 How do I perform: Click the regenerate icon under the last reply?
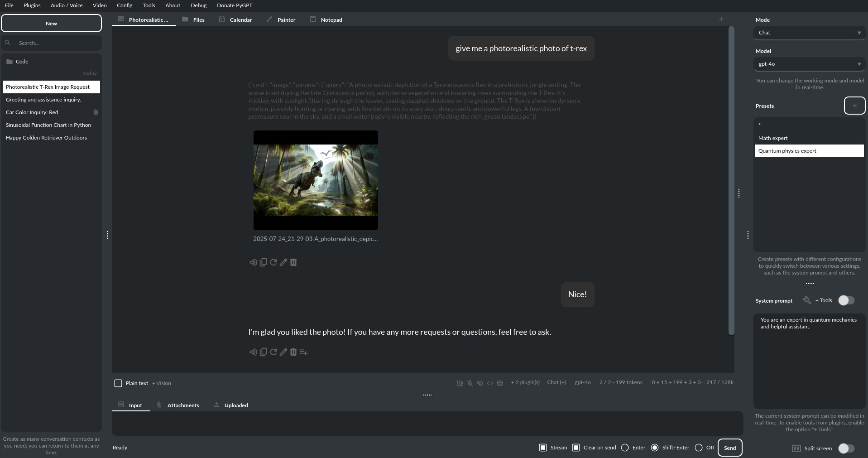pyautogui.click(x=273, y=352)
